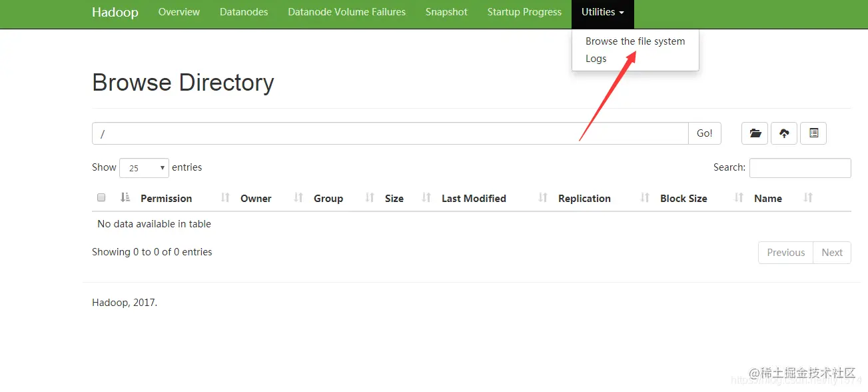868x392 pixels.
Task: Click the Go! button
Action: [705, 133]
